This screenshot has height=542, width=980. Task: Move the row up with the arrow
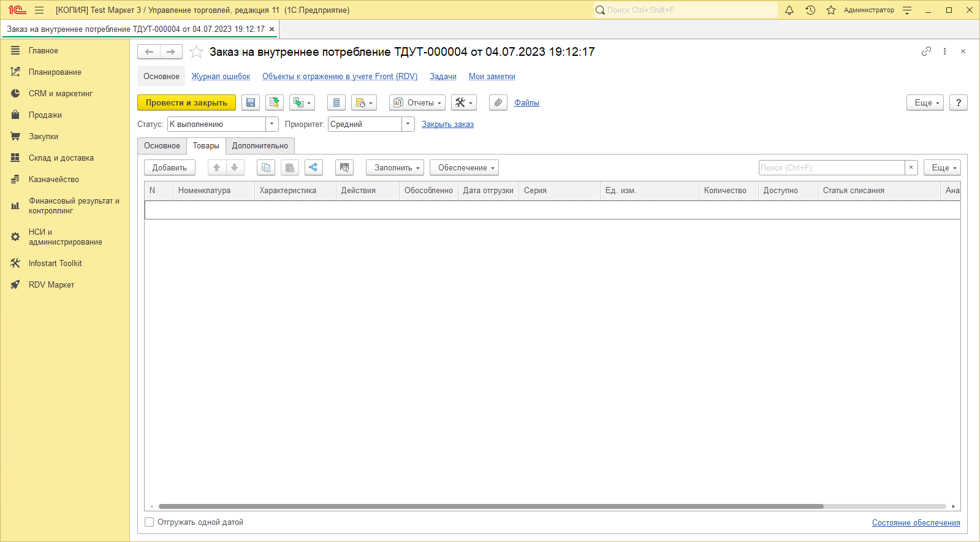216,167
